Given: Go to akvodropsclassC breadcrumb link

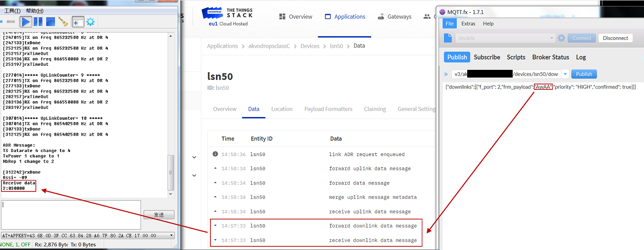Looking at the screenshot, I should 269,46.
